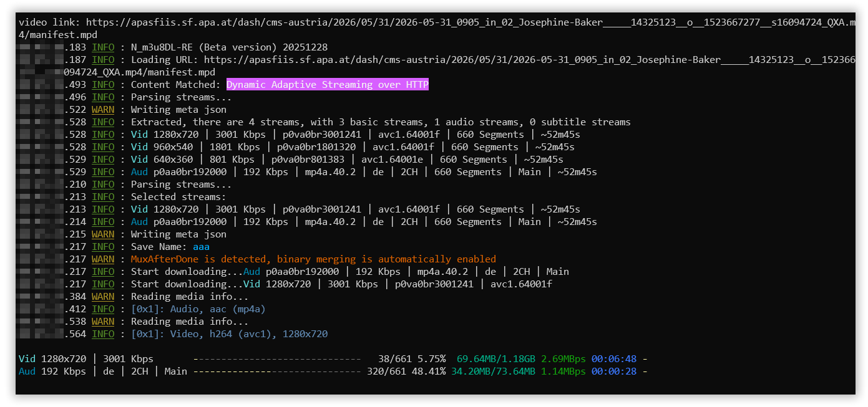This screenshot has width=868, height=407.
Task: Click the '5.75%' progress percentage
Action: 432,359
